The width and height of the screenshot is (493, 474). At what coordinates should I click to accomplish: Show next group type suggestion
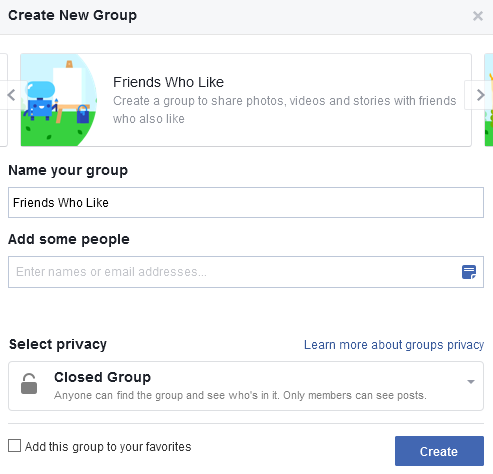(479, 95)
